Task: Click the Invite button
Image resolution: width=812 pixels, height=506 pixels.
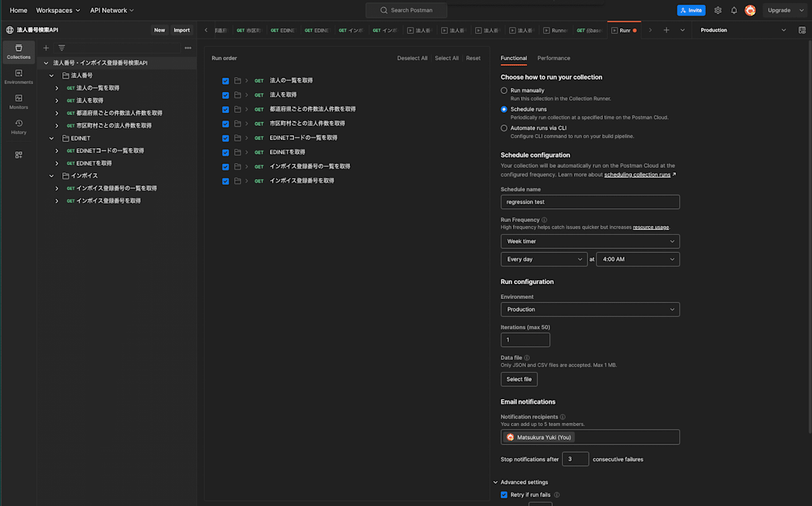Action: point(691,10)
